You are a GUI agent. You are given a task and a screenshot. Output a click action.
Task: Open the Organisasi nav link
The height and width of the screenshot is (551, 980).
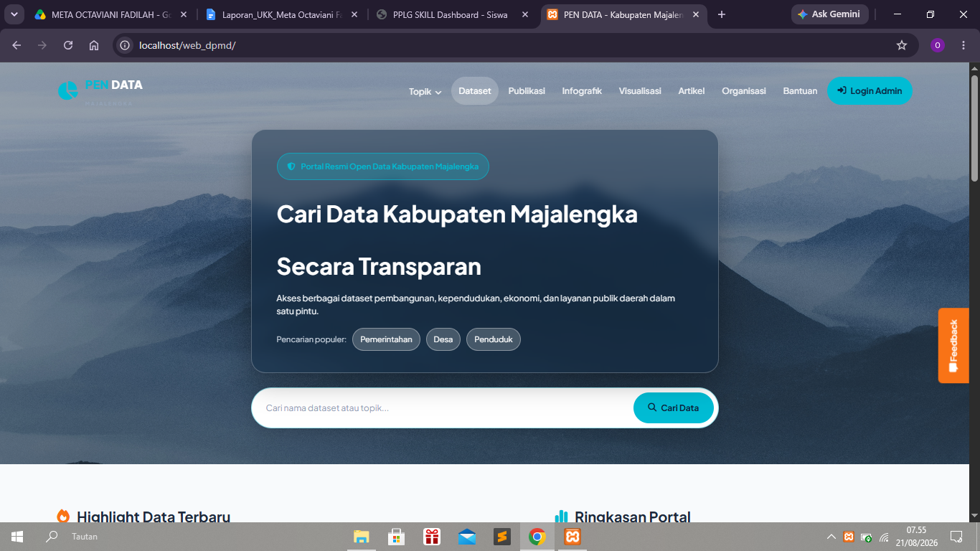point(744,91)
